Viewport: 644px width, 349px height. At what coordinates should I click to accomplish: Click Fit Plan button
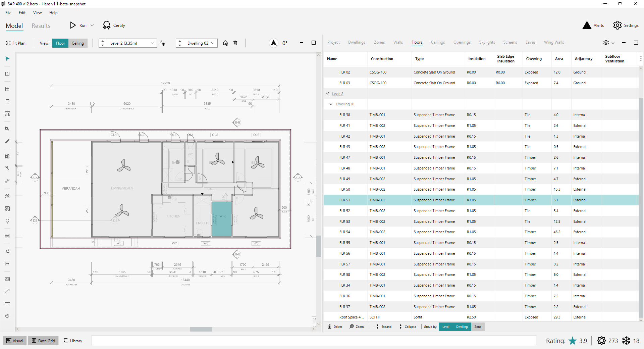(x=16, y=43)
